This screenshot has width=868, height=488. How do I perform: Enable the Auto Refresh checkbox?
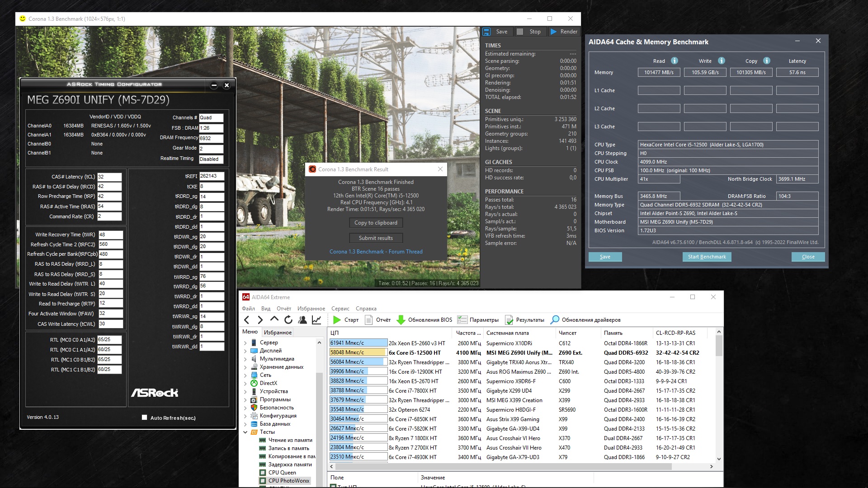point(145,418)
